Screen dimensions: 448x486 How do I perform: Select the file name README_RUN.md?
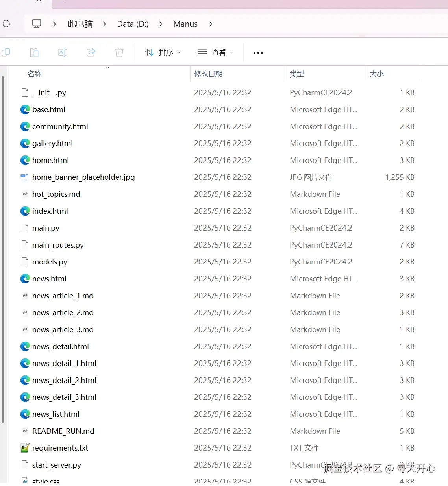click(63, 431)
